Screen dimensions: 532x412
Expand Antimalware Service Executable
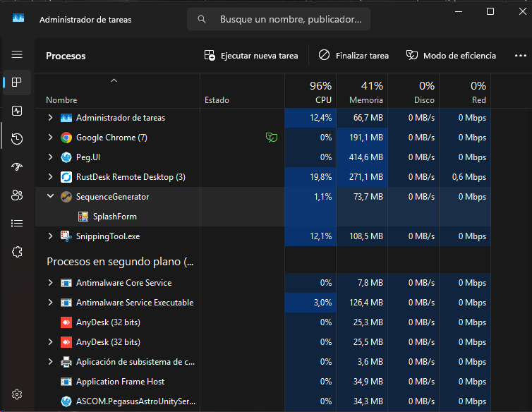(50, 303)
